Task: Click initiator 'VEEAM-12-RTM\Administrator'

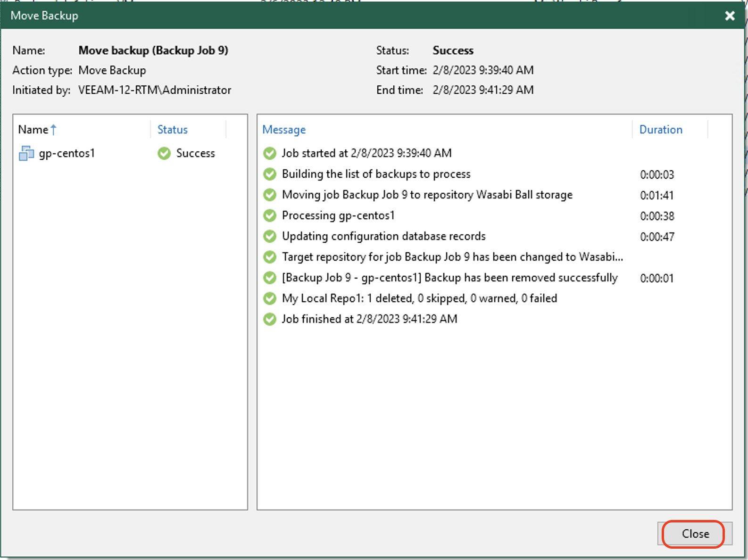Action: [x=155, y=90]
